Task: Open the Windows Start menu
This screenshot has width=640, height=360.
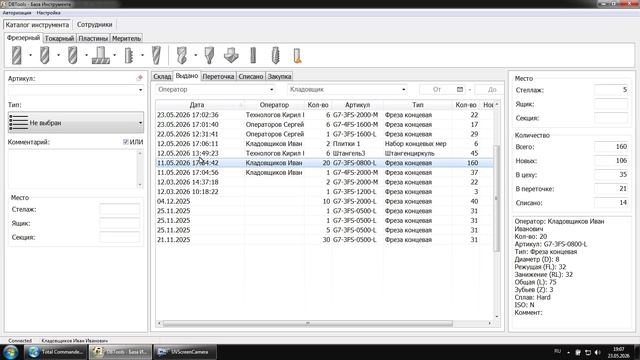Action: 11,352
